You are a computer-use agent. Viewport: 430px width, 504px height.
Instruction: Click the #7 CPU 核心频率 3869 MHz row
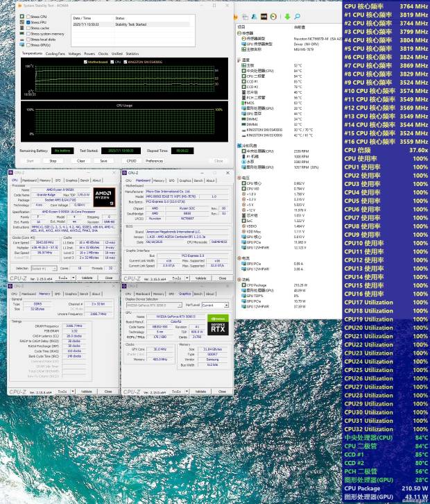click(x=386, y=65)
